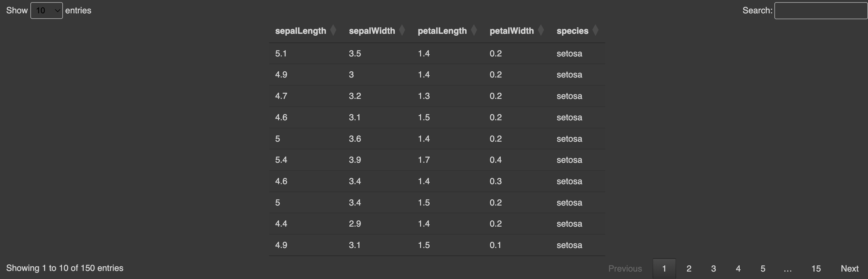868x279 pixels.
Task: Click the petalWidth column header text
Action: point(511,31)
